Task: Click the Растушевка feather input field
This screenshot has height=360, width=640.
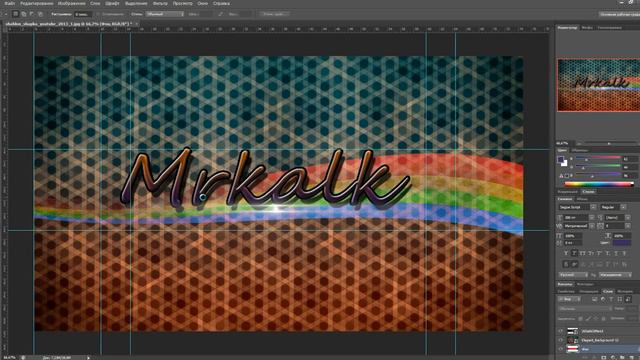Action: coord(83,14)
